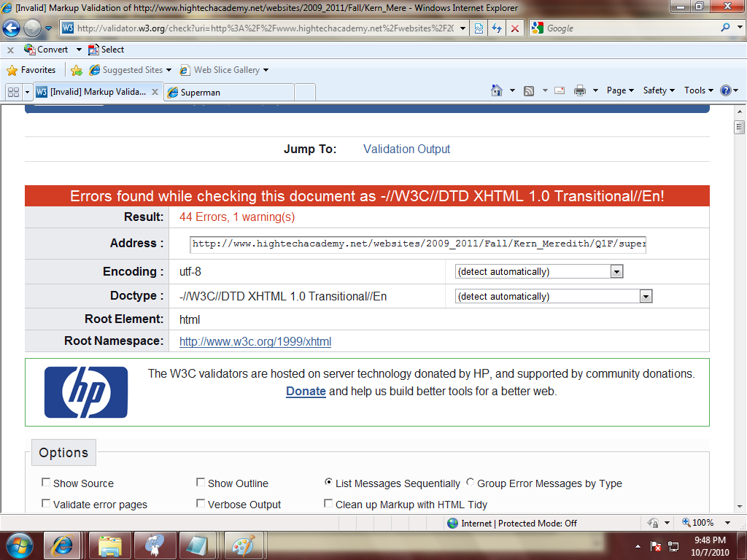Image resolution: width=747 pixels, height=560 pixels.
Task: Click the Print icon in the command bar
Action: coord(580,90)
